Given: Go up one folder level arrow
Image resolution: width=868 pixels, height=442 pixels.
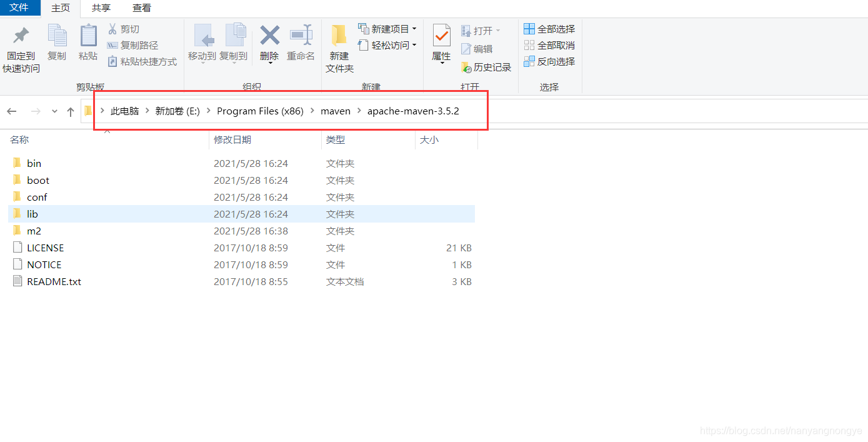Looking at the screenshot, I should (x=71, y=111).
